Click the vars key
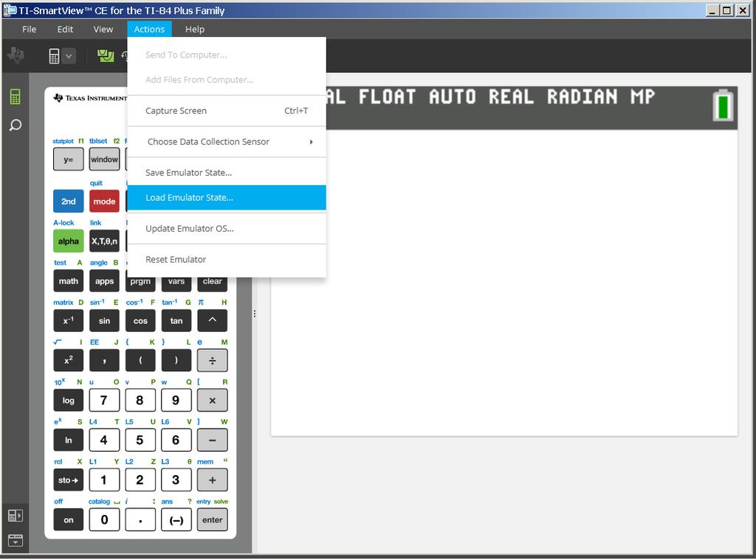756x560 pixels. [176, 283]
